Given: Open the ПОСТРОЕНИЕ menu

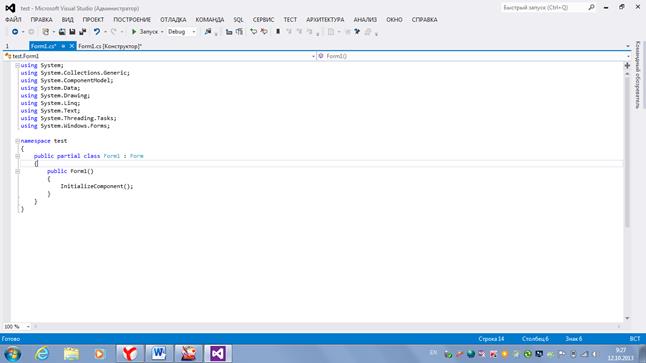Looking at the screenshot, I should tap(132, 20).
